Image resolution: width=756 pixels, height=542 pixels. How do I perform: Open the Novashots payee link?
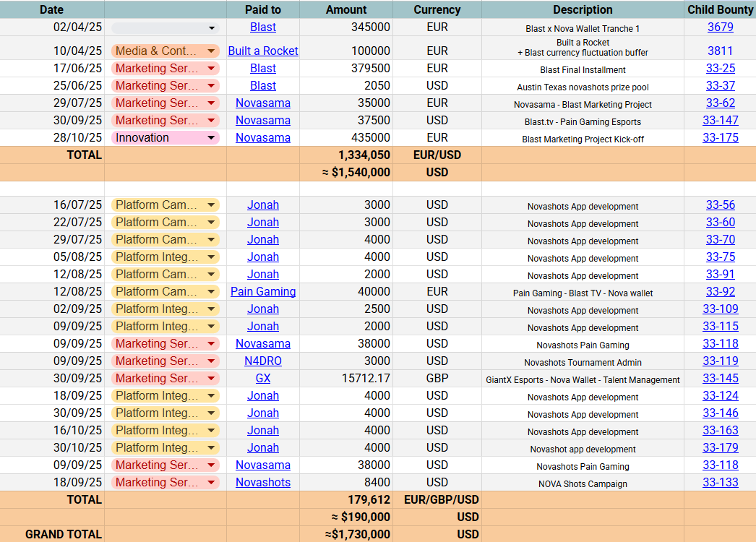pyautogui.click(x=263, y=483)
